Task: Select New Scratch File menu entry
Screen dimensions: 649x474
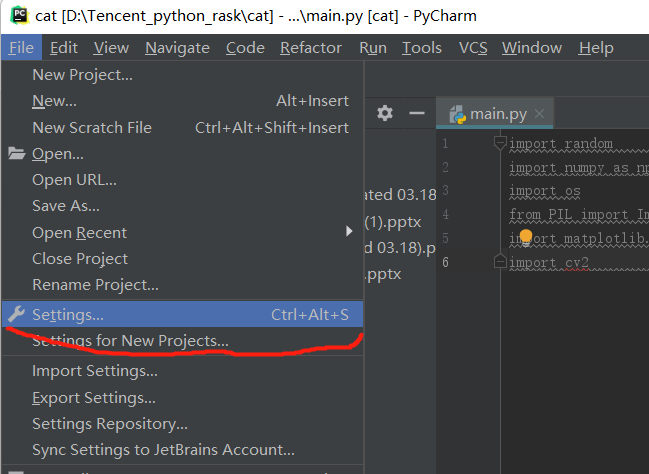Action: (183, 128)
